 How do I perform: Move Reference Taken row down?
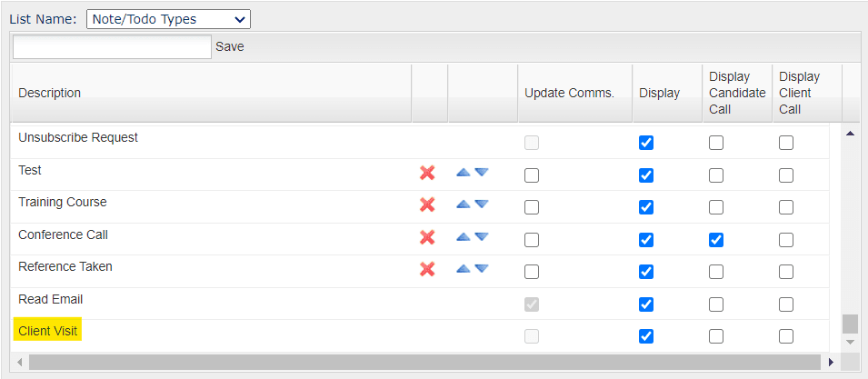tap(482, 269)
